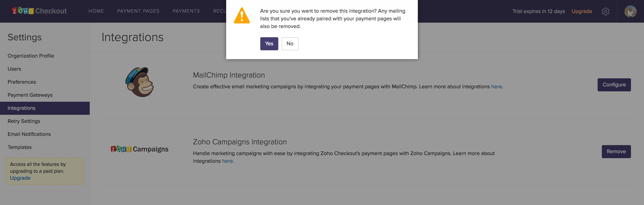Viewport: 644px width, 205px height.
Task: Open Payment Gateways settings
Action: (x=30, y=95)
